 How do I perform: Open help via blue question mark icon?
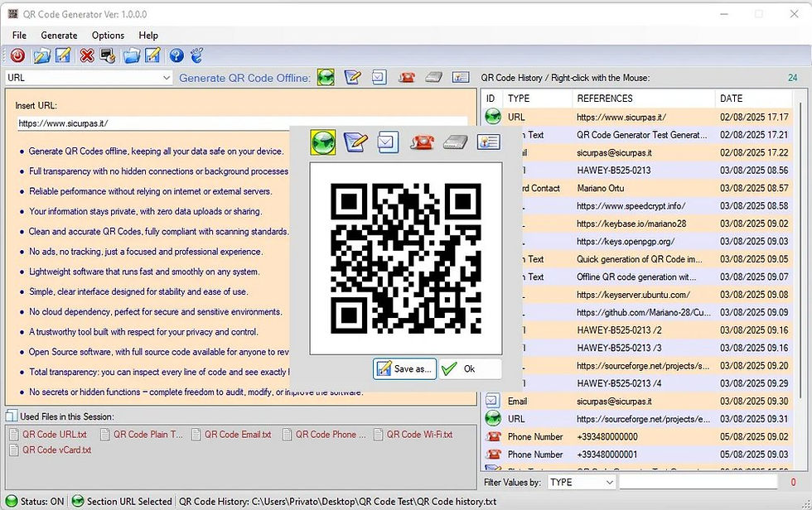[176, 55]
